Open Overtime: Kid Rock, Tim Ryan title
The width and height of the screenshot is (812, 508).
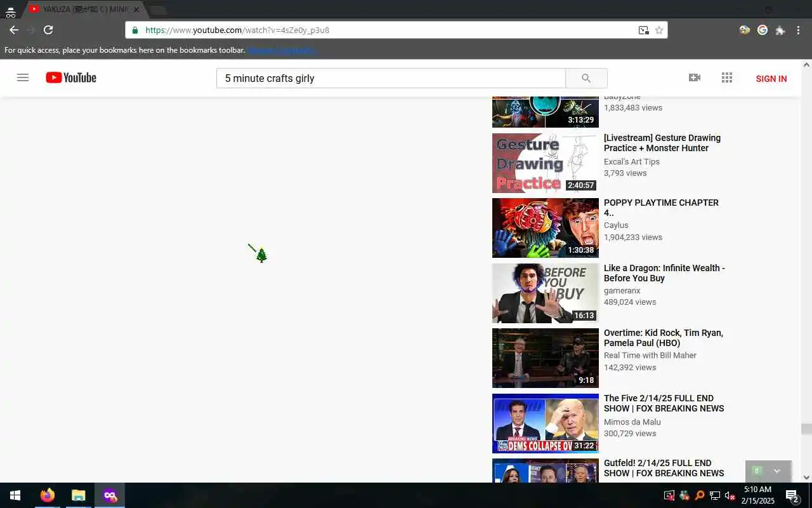(x=664, y=338)
